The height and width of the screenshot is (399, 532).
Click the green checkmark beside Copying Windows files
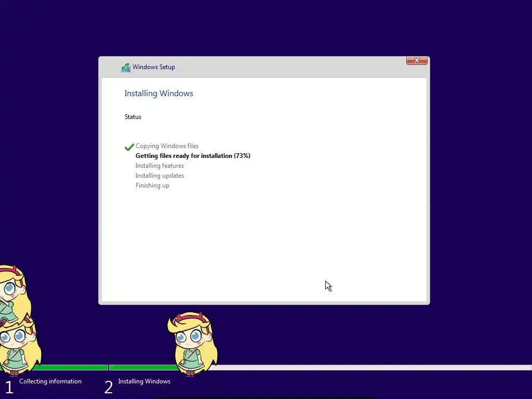pos(129,147)
